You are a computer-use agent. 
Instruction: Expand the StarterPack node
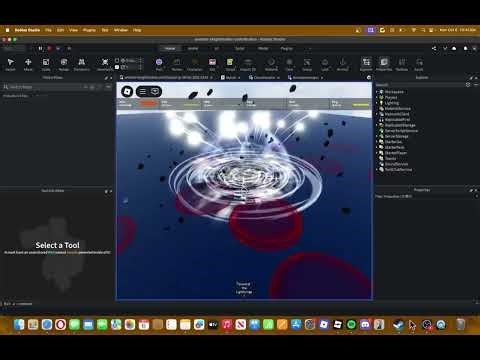378,147
